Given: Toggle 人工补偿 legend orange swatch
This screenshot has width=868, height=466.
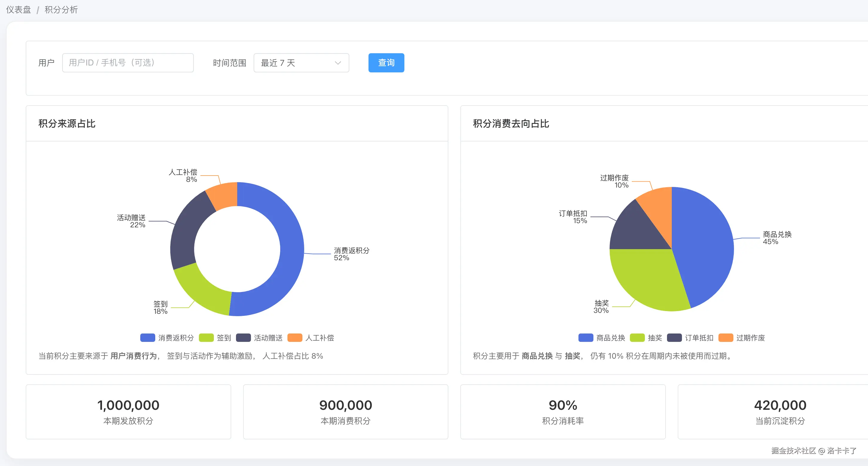Looking at the screenshot, I should pyautogui.click(x=295, y=338).
